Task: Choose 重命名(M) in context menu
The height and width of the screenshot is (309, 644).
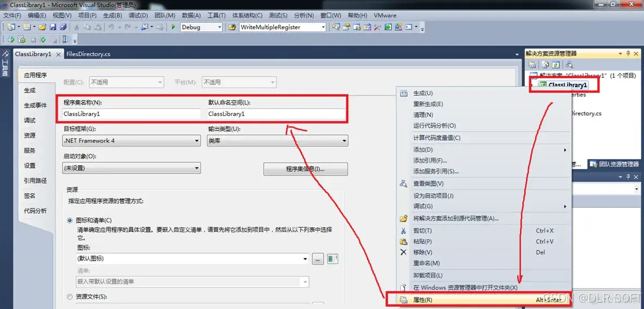Action: click(x=485, y=263)
